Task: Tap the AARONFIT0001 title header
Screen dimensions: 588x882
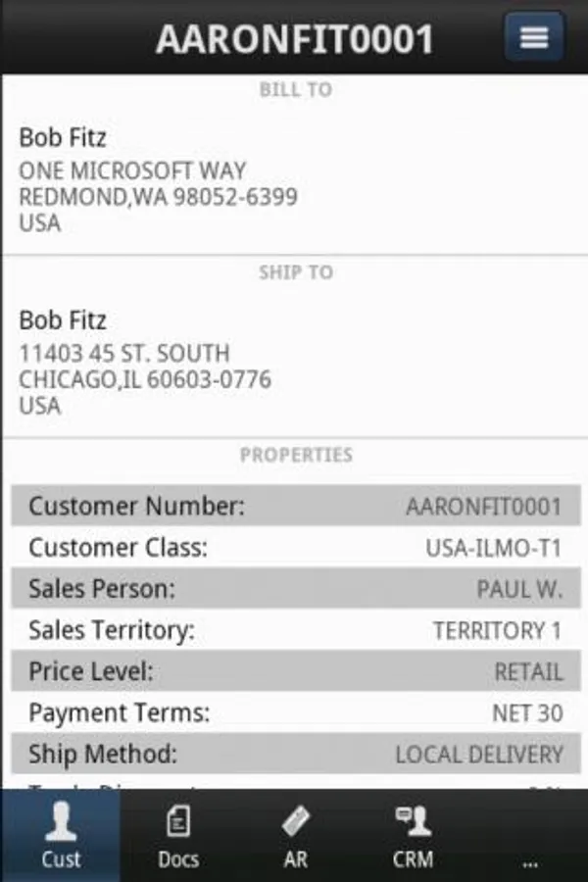Action: click(294, 39)
